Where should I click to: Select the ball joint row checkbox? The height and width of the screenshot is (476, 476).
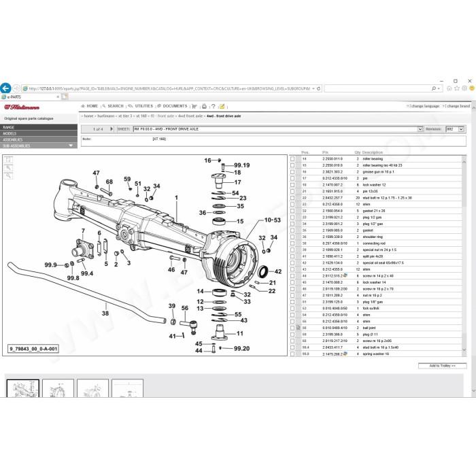[292, 328]
